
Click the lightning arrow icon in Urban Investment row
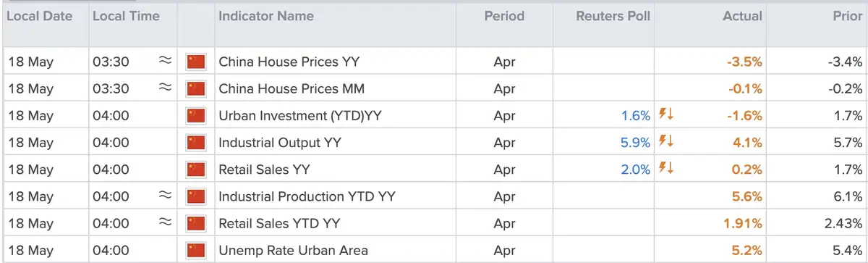click(x=666, y=115)
